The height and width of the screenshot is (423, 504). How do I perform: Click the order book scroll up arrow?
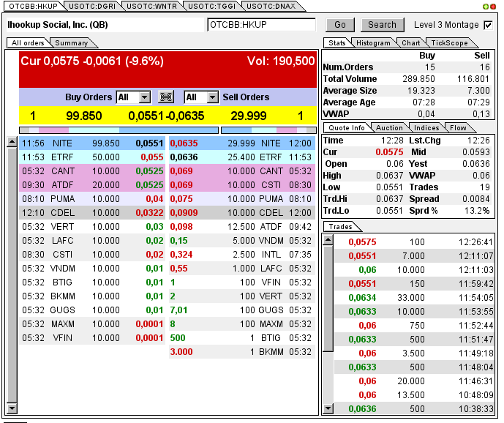pyautogui.click(x=12, y=142)
